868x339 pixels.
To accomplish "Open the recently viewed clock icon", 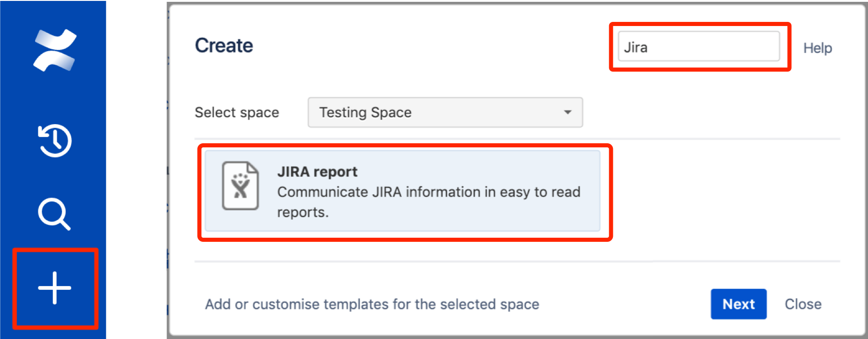I will [x=55, y=141].
